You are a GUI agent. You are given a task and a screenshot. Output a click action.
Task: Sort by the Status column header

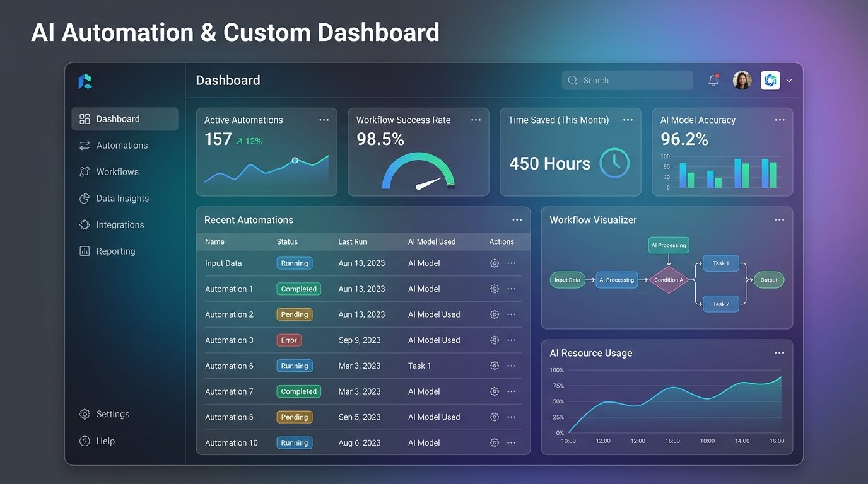(287, 241)
